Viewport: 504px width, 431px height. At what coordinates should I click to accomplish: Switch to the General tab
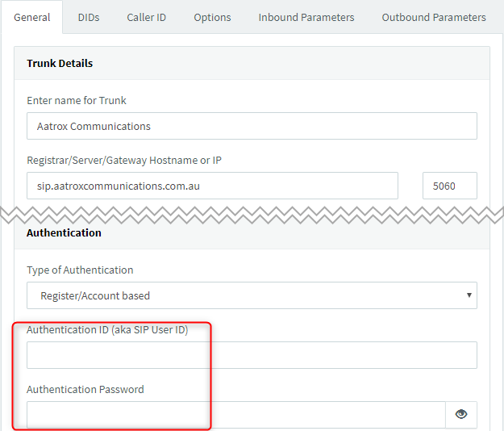pyautogui.click(x=32, y=17)
